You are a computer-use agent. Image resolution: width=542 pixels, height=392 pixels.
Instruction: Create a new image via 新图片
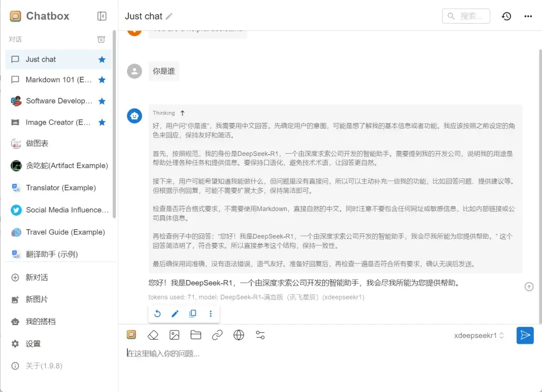(58, 299)
